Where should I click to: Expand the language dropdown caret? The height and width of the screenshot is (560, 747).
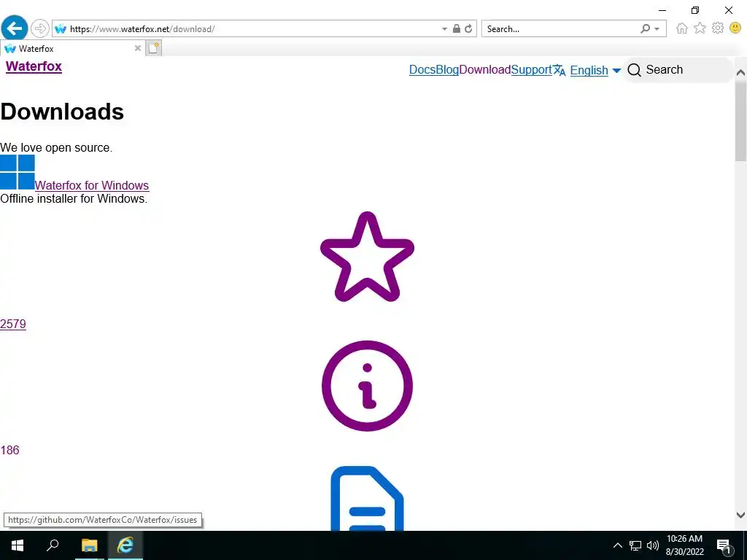[x=616, y=71]
